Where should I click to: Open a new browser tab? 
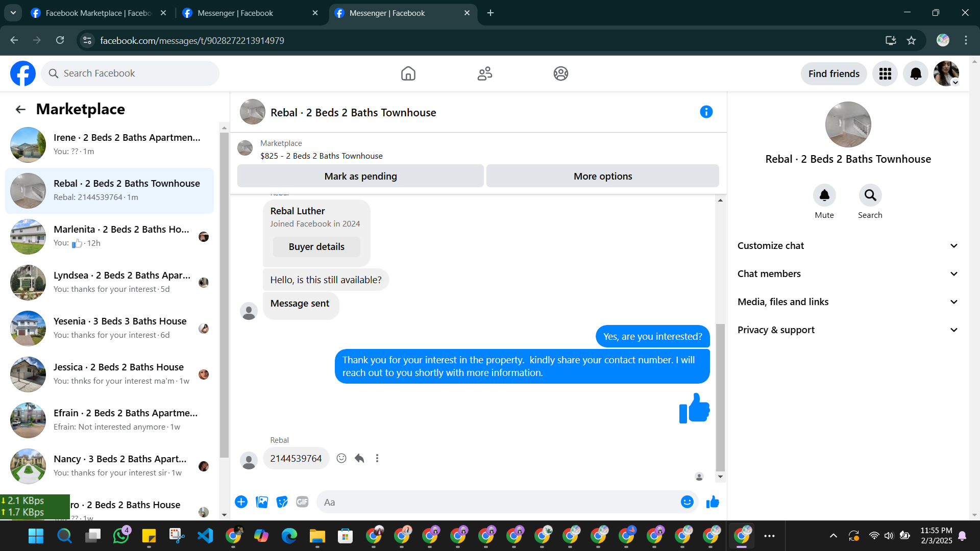point(491,13)
